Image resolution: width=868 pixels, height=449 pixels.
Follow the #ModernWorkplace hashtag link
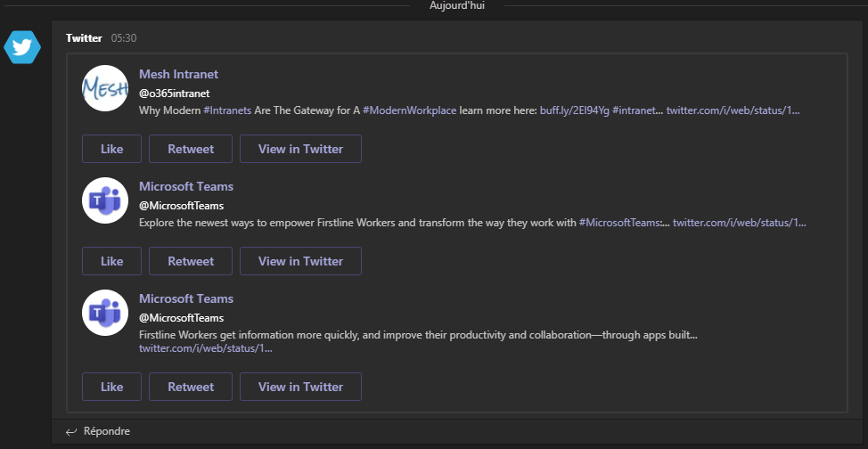[410, 110]
